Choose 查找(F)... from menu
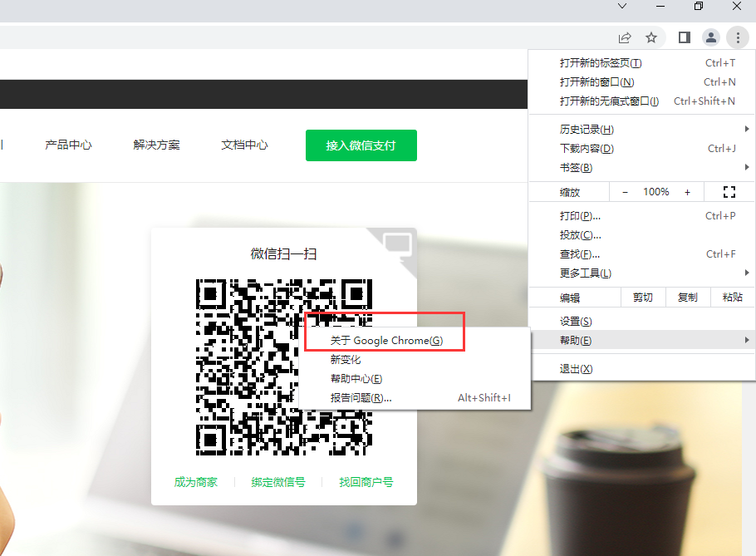Image resolution: width=756 pixels, height=556 pixels. (x=641, y=253)
